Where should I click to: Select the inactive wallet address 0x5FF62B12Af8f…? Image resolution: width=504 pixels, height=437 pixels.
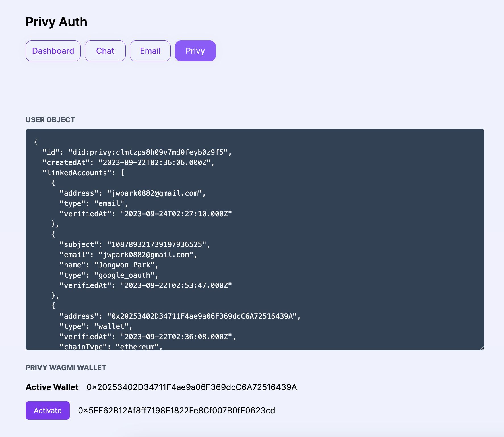(x=177, y=411)
